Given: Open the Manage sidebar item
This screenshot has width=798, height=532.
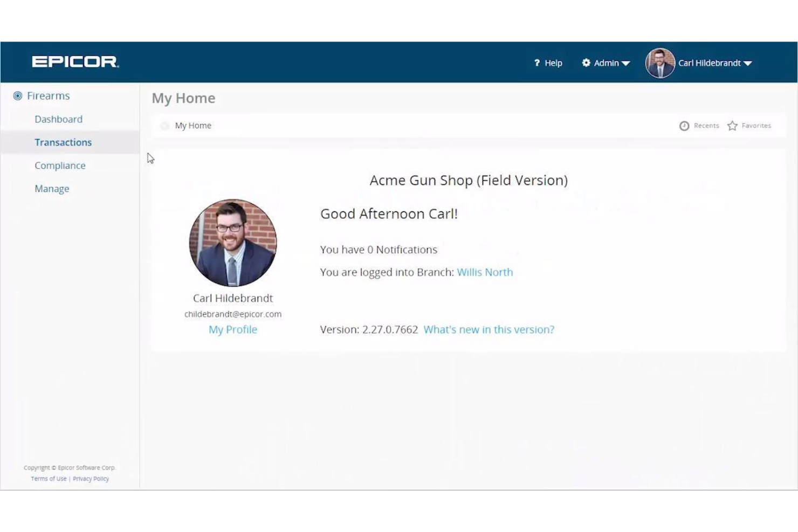Looking at the screenshot, I should (52, 189).
